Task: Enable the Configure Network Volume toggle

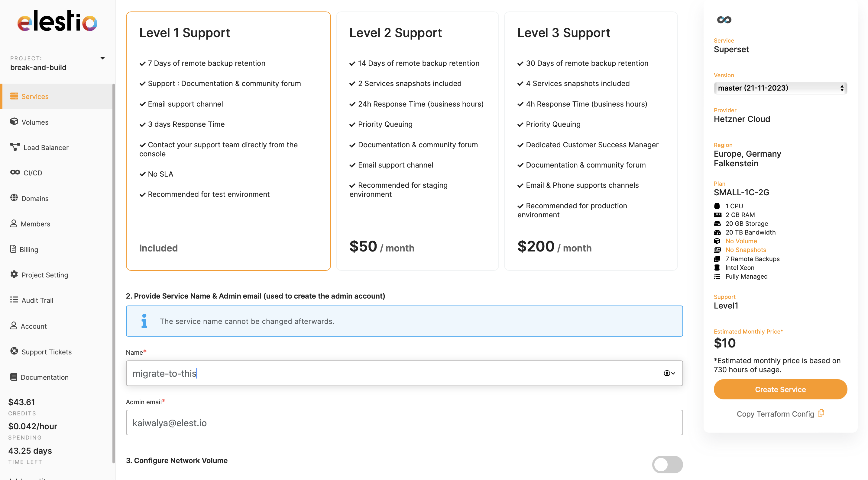Action: tap(667, 465)
